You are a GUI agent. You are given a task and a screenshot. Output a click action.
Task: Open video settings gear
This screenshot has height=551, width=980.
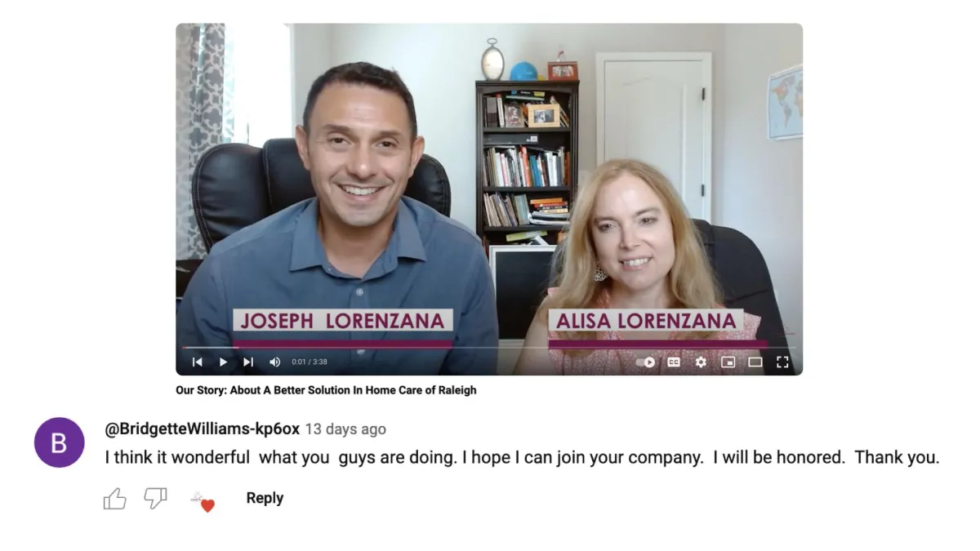point(701,362)
